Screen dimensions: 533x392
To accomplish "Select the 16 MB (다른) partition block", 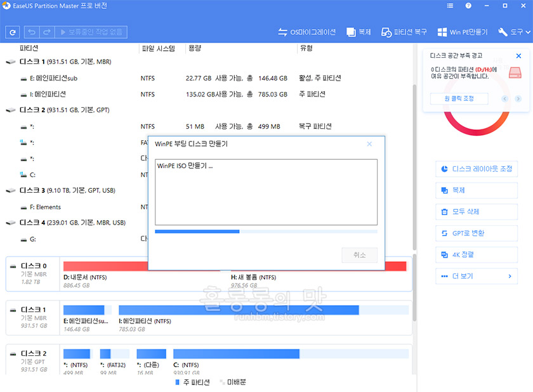I will (151, 353).
